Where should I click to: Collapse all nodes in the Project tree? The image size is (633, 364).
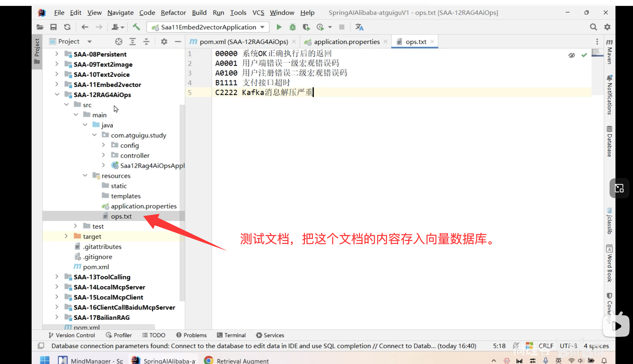pos(146,41)
